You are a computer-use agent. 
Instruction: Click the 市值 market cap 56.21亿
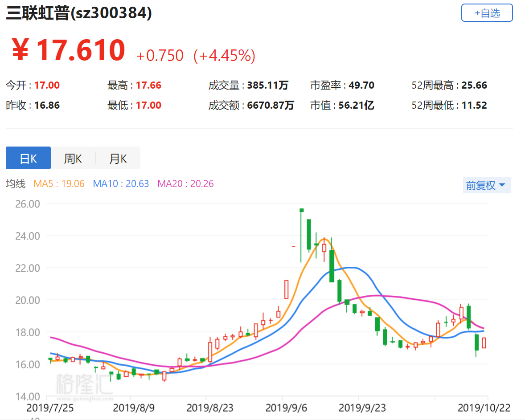click(x=356, y=106)
